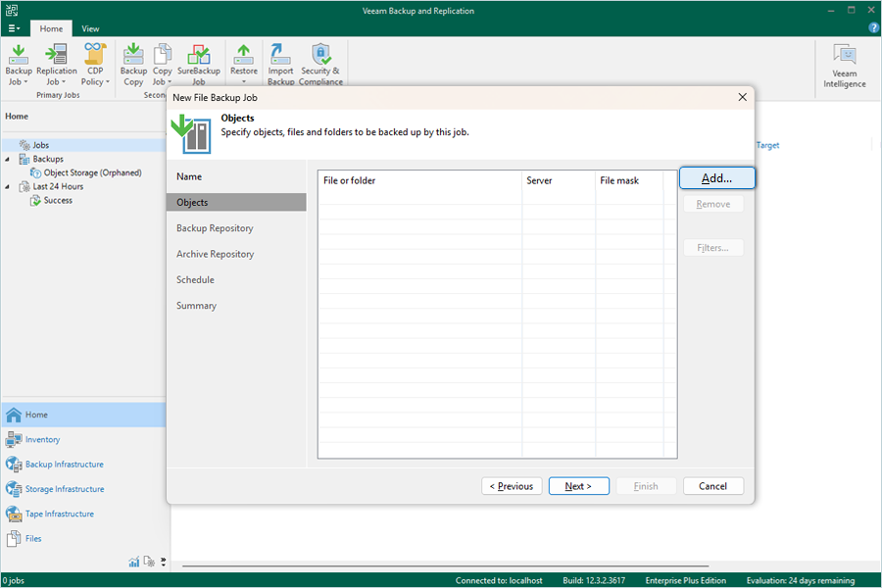
Task: Go to the Summary wizard step
Action: tap(236, 306)
